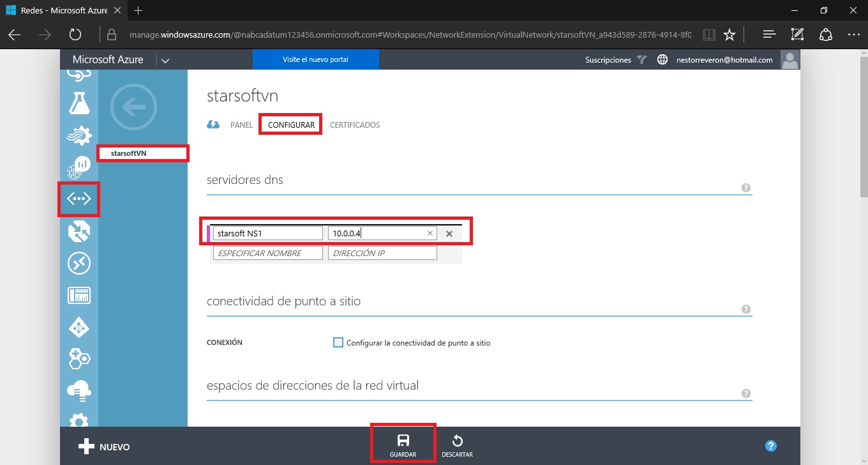This screenshot has height=465, width=868.
Task: Open the CONFIGURAR tab
Action: (291, 125)
